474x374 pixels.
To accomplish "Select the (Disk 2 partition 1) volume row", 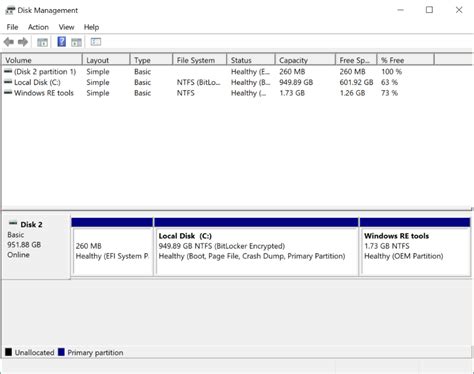I will coord(218,71).
